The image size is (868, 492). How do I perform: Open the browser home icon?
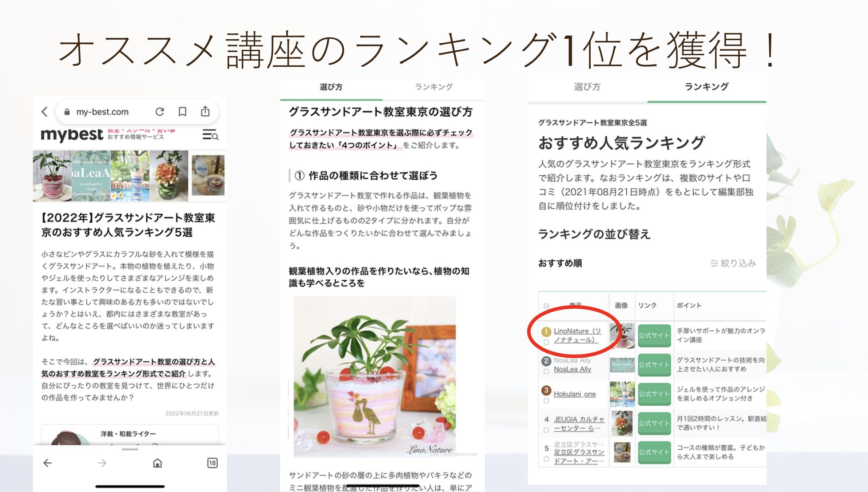tap(157, 463)
